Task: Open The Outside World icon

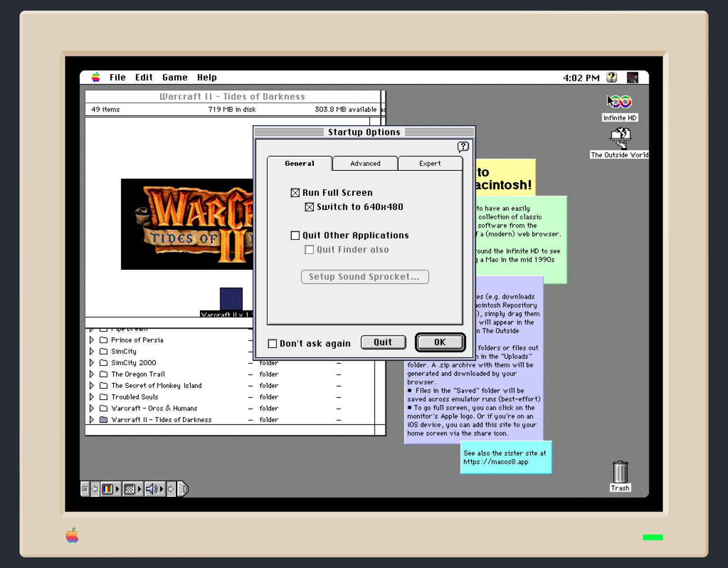Action: (619, 138)
